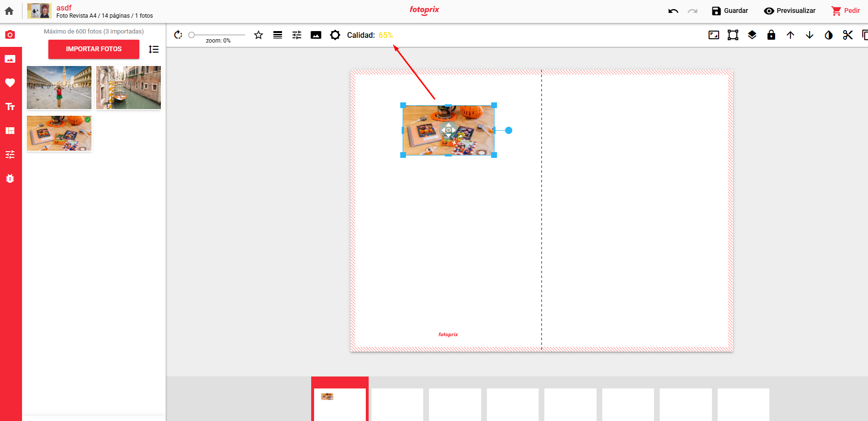This screenshot has width=868, height=421.
Task: Click the asdf project name
Action: [64, 8]
